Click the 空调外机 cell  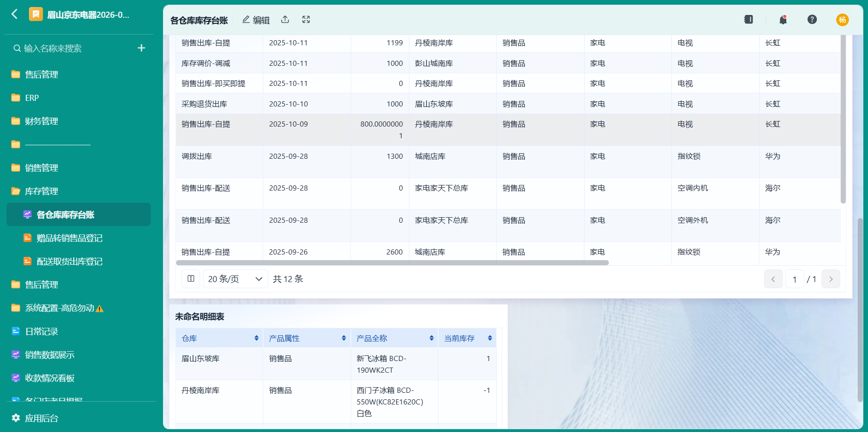point(715,226)
